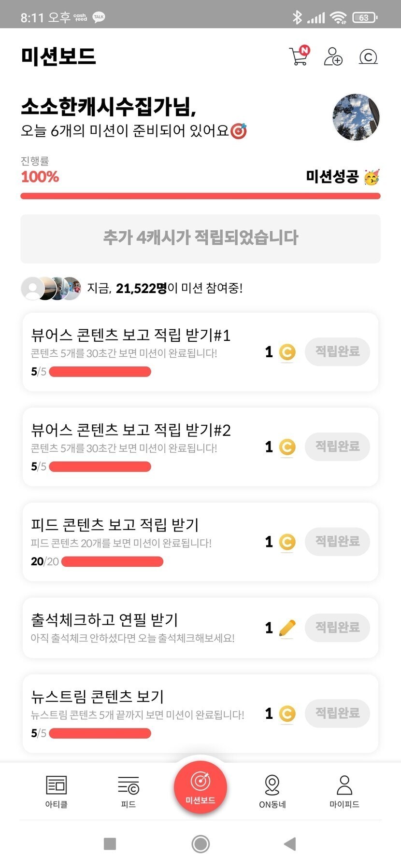Open the shopping cart icon

(x=299, y=56)
